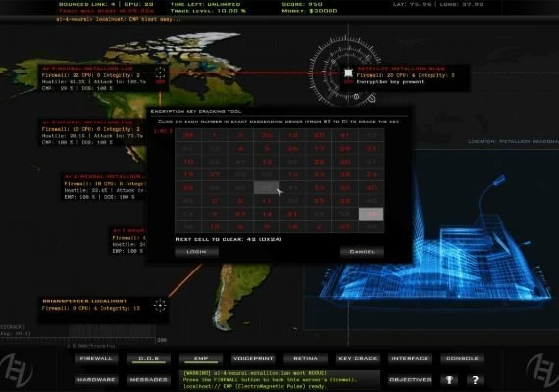Click the 'Money: $30000' readout

[x=310, y=11]
